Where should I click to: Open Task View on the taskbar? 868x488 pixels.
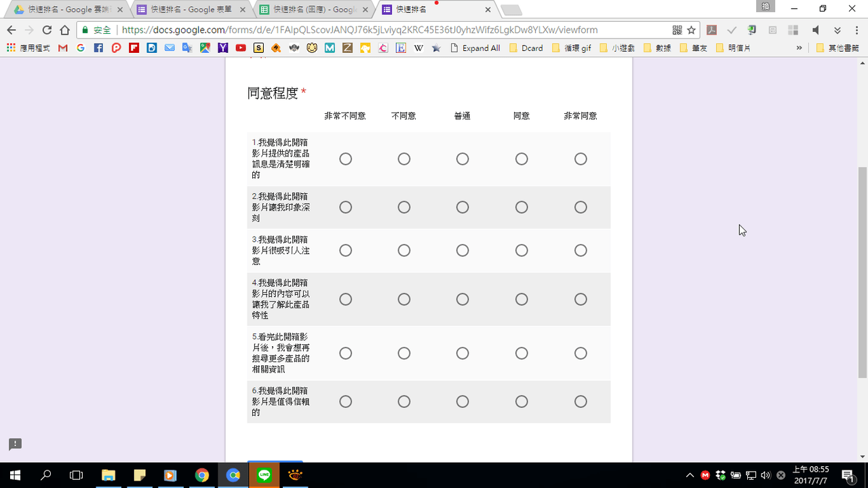[77, 475]
